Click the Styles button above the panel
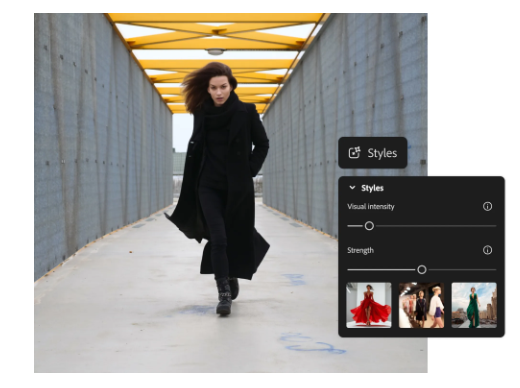Image resolution: width=520 pixels, height=388 pixels. coord(373,153)
